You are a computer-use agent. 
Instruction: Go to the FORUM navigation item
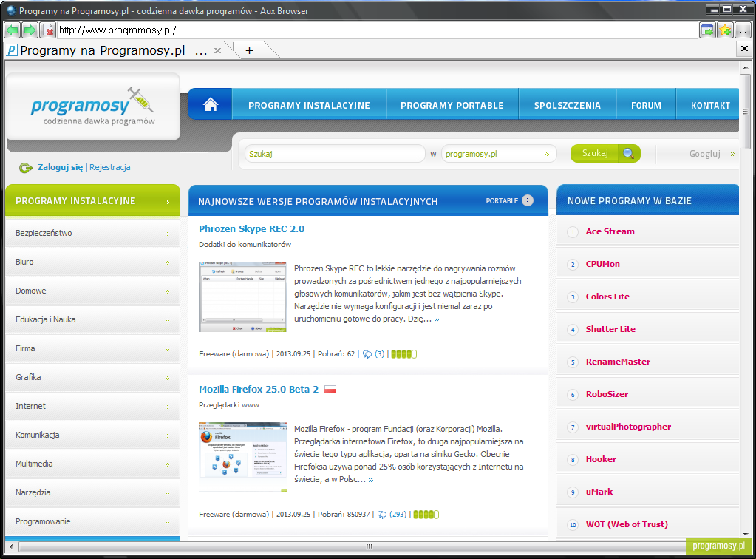(646, 105)
